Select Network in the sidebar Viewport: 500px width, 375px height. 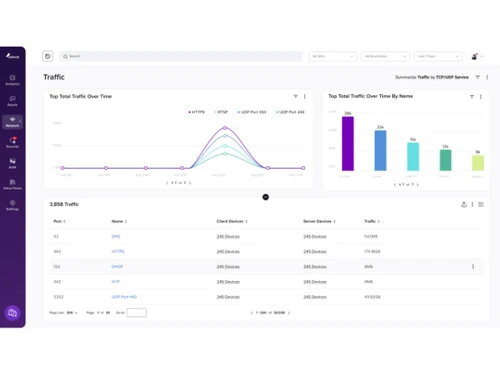pos(12,122)
